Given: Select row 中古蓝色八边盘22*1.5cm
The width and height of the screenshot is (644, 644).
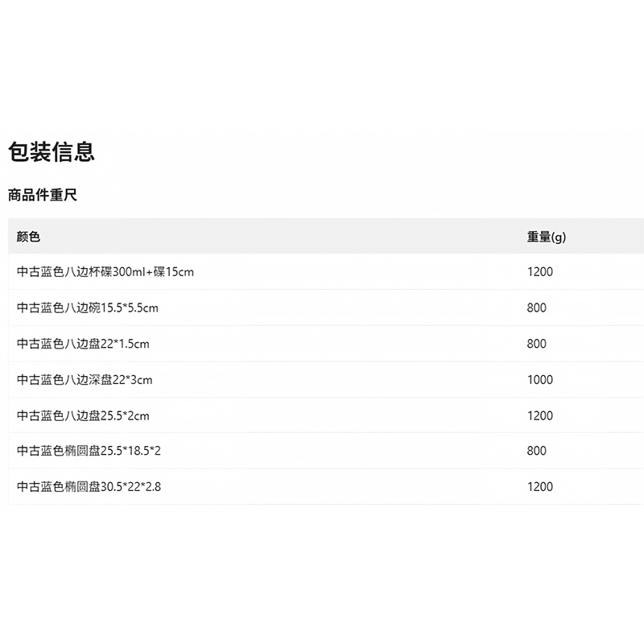Looking at the screenshot, I should point(326,344).
